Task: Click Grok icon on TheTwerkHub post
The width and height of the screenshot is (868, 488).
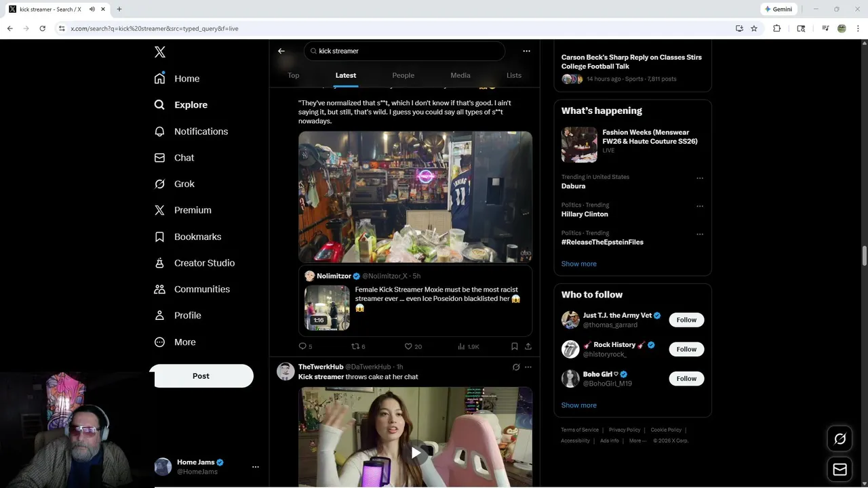Action: (516, 367)
